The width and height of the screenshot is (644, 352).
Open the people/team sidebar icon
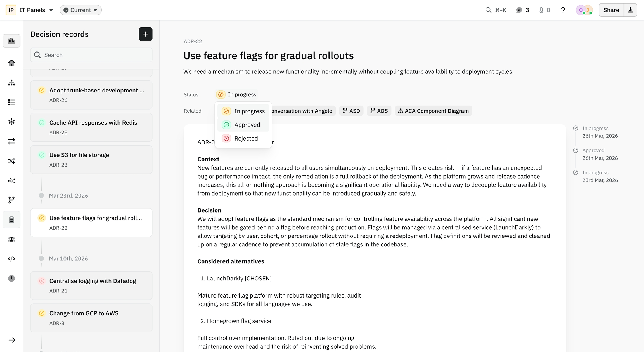pyautogui.click(x=11, y=239)
